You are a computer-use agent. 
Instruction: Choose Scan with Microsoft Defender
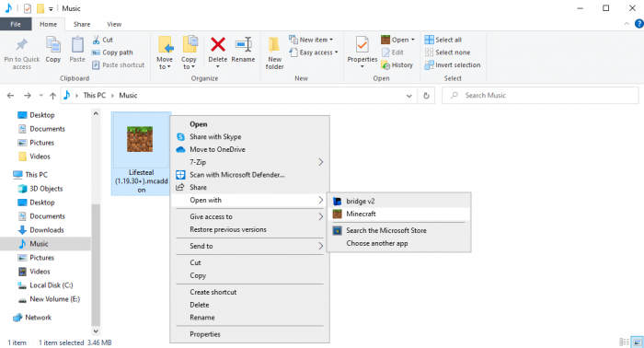pyautogui.click(x=249, y=175)
